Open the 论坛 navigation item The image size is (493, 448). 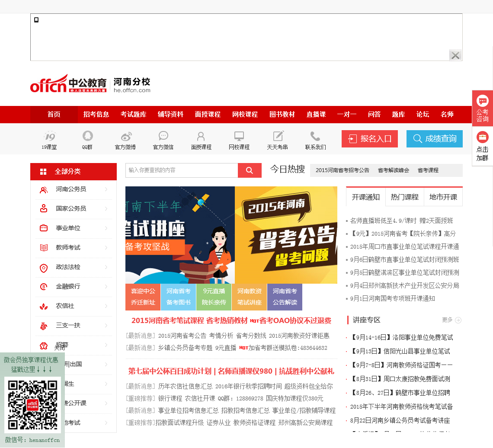[x=423, y=115]
